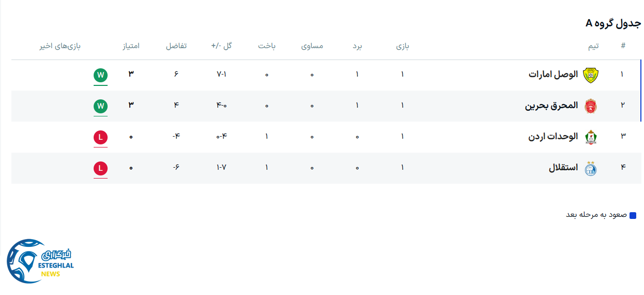Click the تفاضل column header
This screenshot has height=295, width=644.
[x=176, y=46]
